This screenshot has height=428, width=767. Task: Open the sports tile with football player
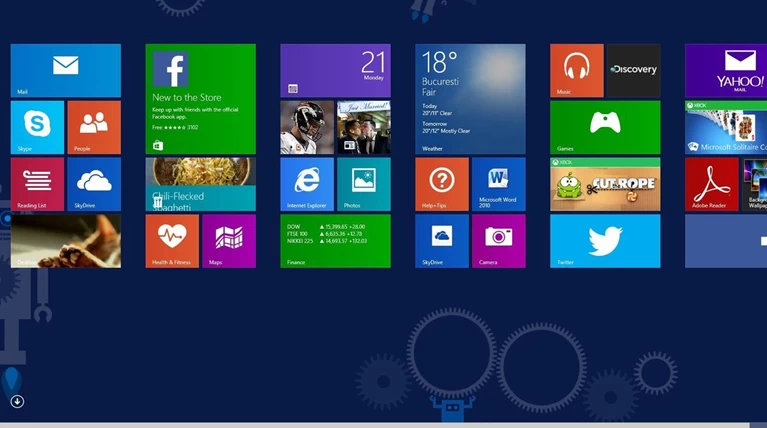(307, 127)
